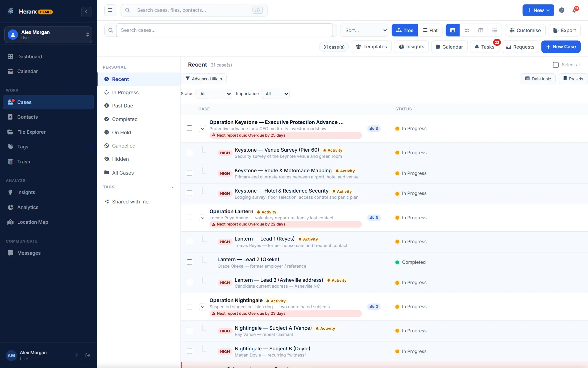This screenshot has width=588, height=368.
Task: Check the Operation Nightingale checkbox
Action: coord(190,307)
